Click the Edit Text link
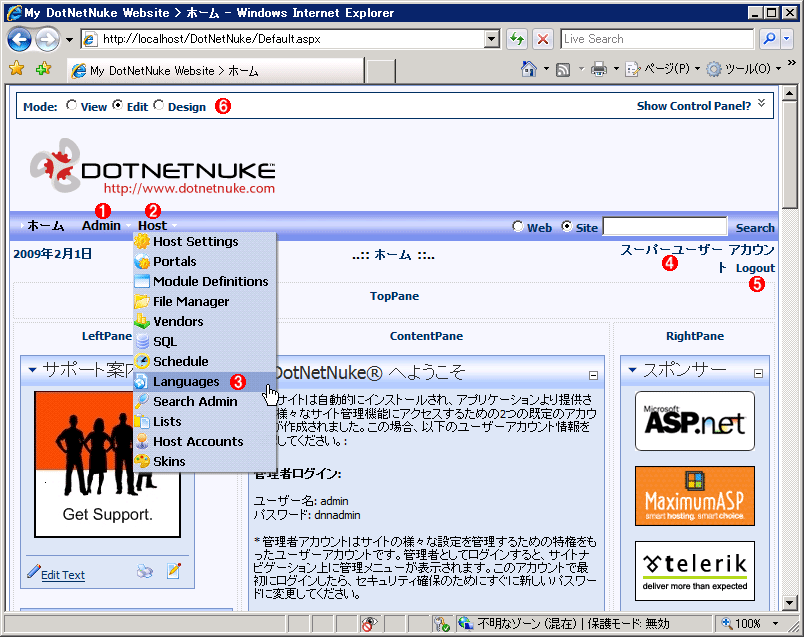Image resolution: width=804 pixels, height=637 pixels. [63, 575]
